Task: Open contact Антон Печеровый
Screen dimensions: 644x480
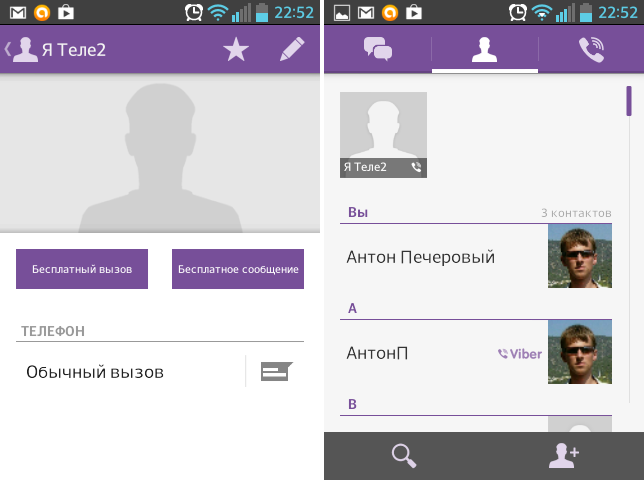Action: point(421,257)
